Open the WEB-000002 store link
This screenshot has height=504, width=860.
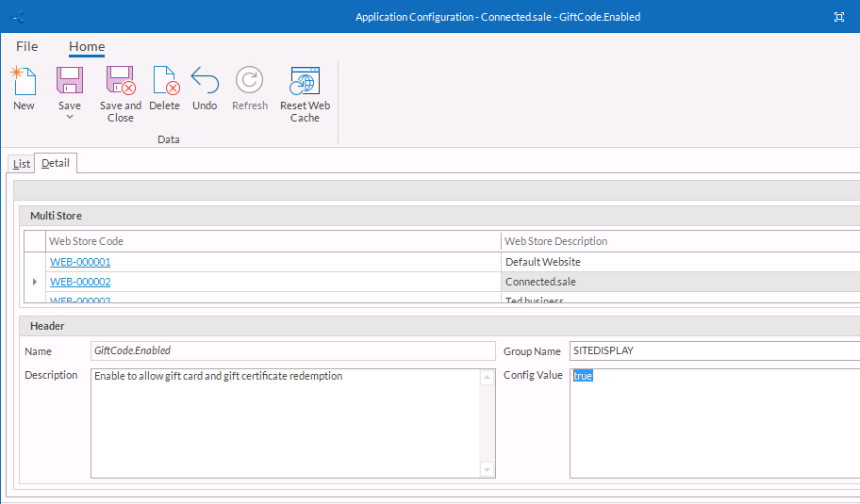tap(80, 282)
